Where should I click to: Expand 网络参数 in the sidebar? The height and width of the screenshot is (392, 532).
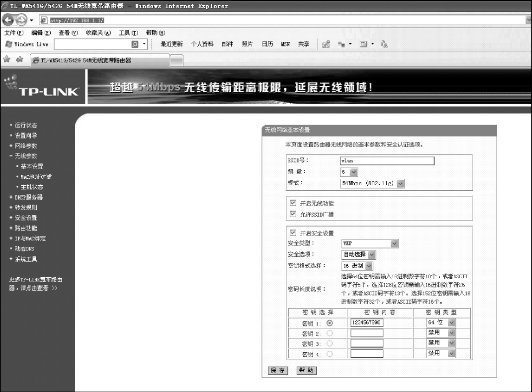click(x=26, y=146)
